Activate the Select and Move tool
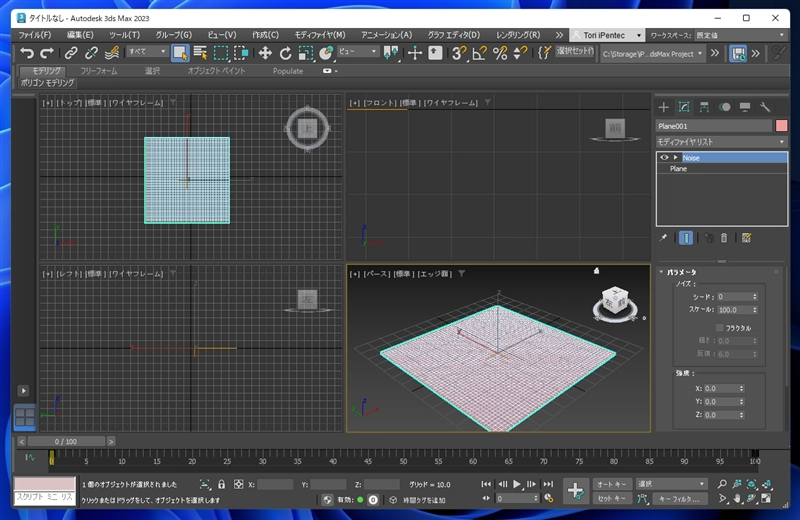800x520 pixels. coord(265,53)
